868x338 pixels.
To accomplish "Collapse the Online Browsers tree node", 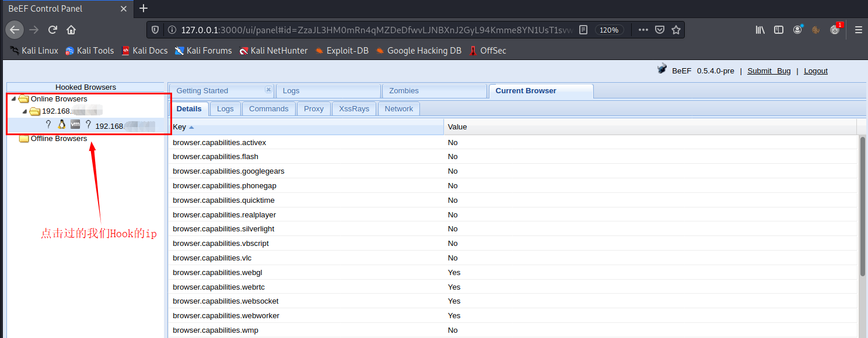I will point(13,99).
